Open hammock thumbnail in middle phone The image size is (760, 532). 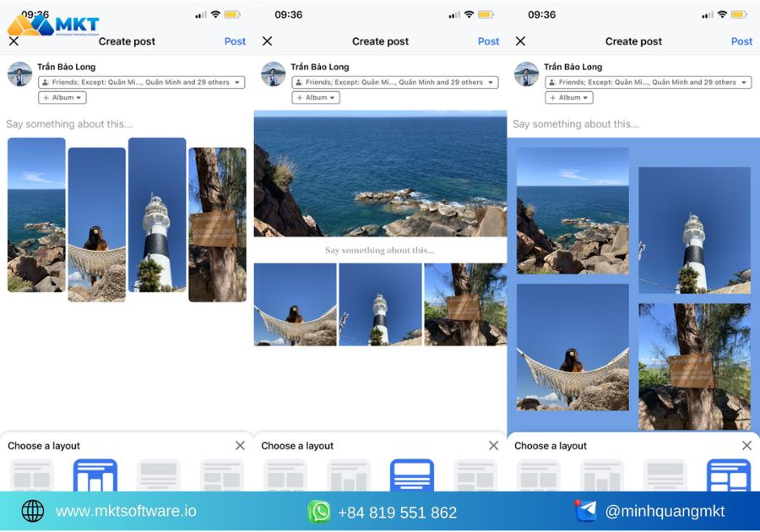296,304
